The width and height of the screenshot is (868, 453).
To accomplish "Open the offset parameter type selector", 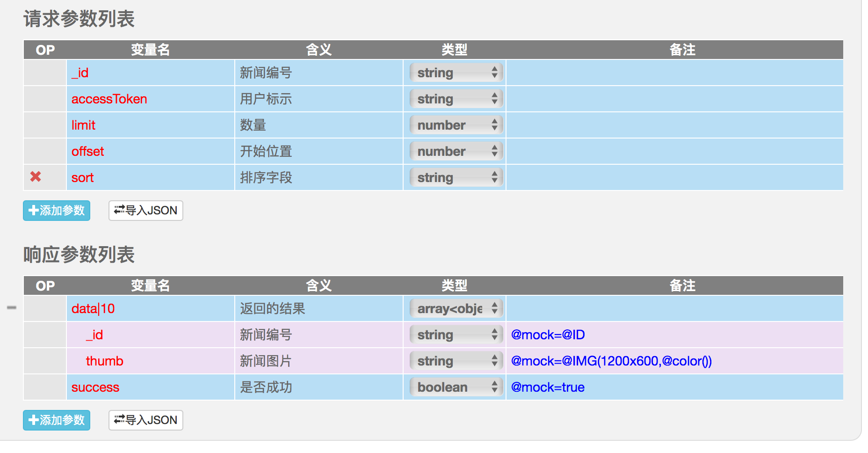I will point(455,151).
